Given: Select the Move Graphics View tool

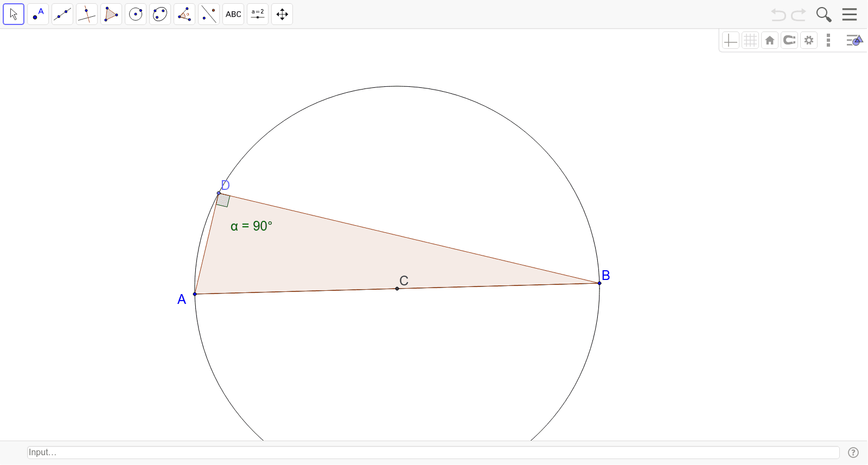Looking at the screenshot, I should [x=282, y=14].
